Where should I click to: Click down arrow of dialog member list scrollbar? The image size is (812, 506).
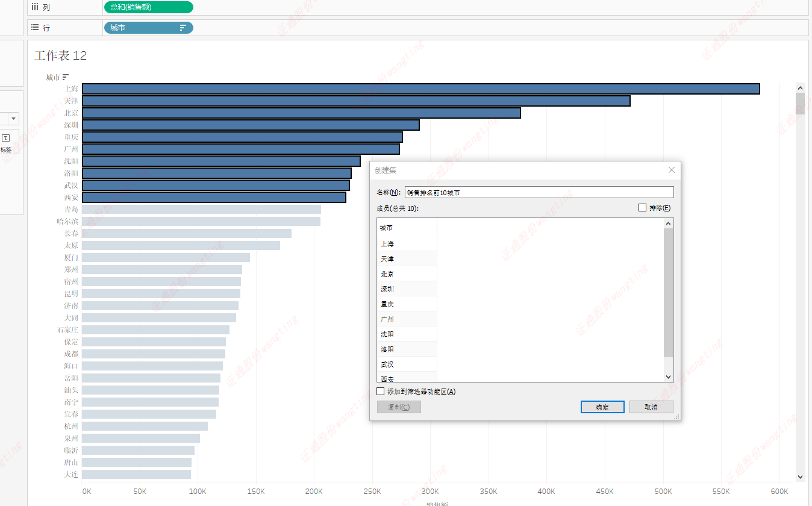(668, 376)
